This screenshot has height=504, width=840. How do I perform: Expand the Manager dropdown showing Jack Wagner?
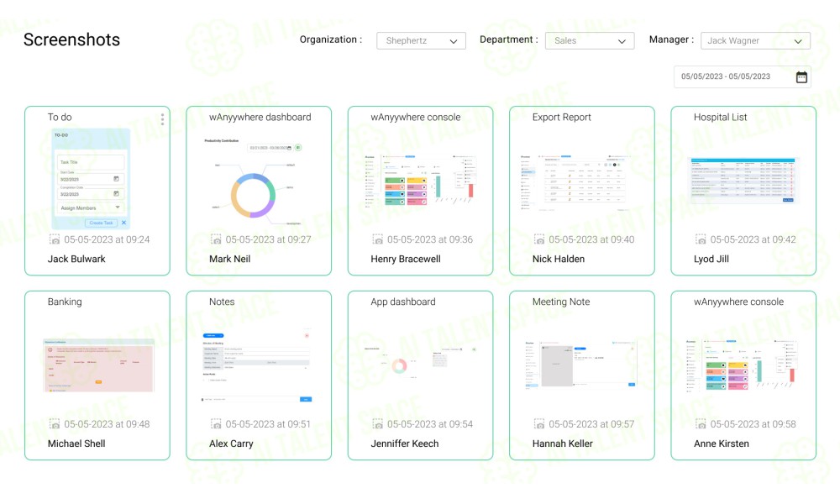pos(755,40)
